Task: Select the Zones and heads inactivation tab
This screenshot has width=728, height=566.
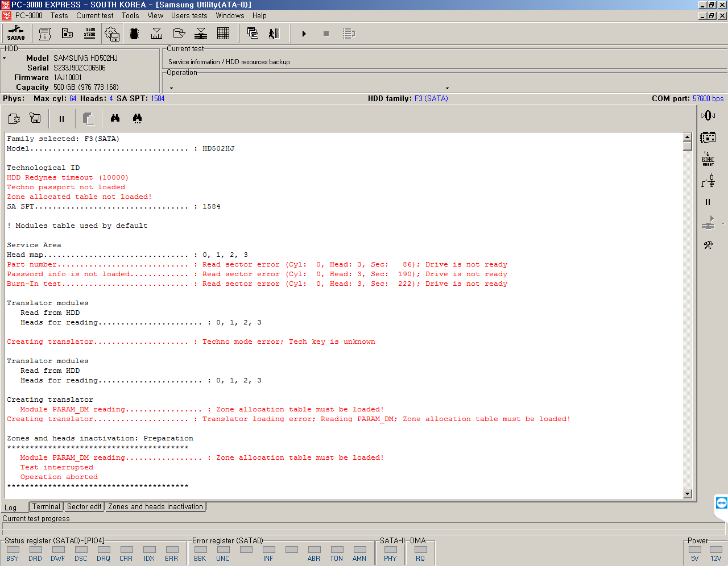Action: [155, 507]
